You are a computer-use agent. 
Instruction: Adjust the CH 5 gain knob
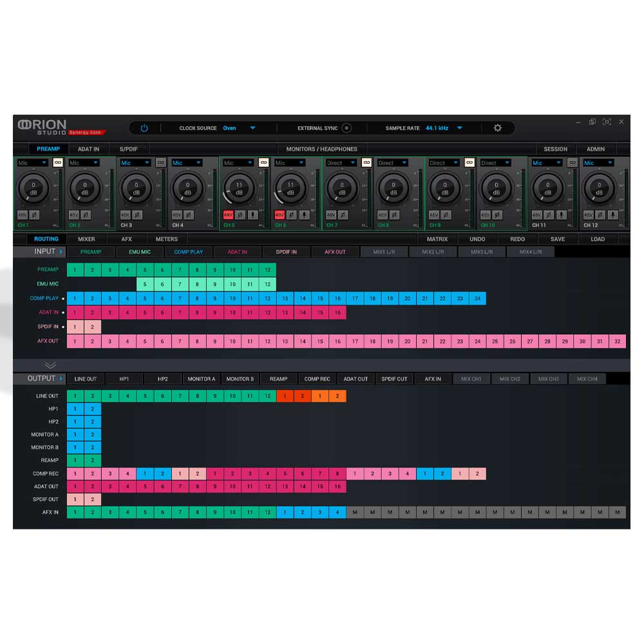click(239, 189)
